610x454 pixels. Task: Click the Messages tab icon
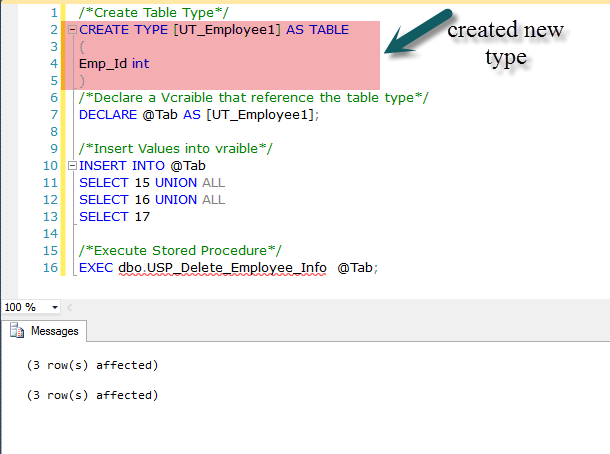click(x=17, y=331)
